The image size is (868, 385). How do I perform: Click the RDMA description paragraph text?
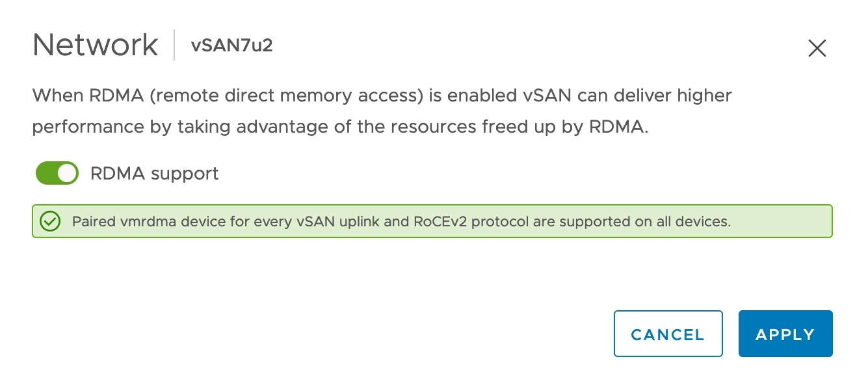[x=382, y=111]
